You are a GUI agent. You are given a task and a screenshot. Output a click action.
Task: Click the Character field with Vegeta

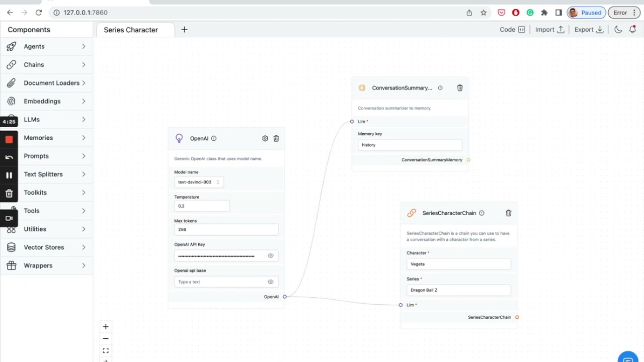(459, 264)
